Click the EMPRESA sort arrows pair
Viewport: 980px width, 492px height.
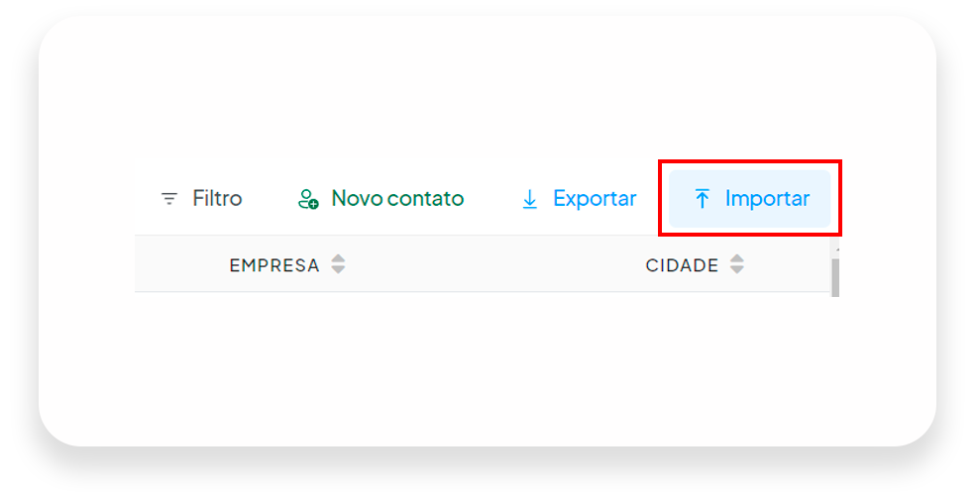click(338, 264)
